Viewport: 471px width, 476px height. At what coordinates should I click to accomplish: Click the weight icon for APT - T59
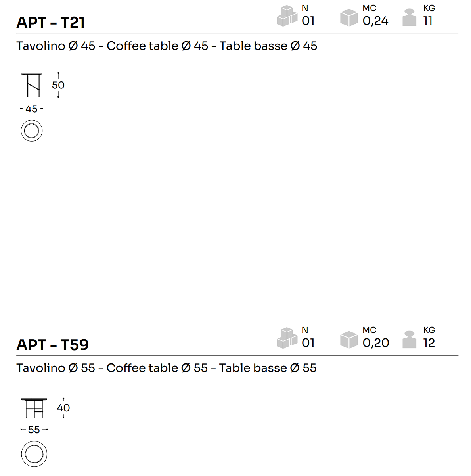(x=409, y=340)
